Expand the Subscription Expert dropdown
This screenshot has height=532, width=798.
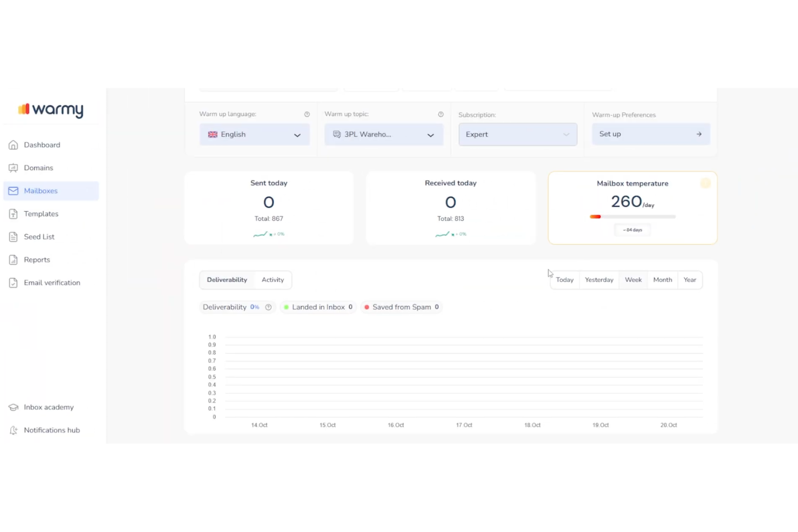tap(517, 134)
